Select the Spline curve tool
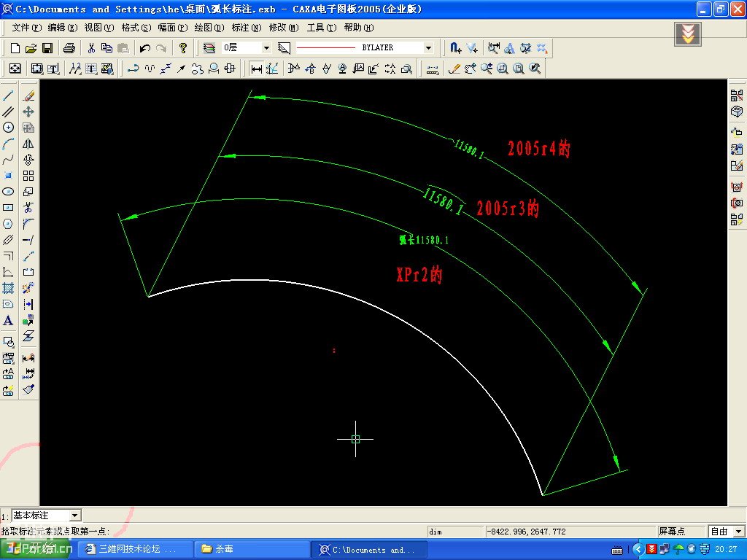The image size is (747, 560). [x=8, y=160]
